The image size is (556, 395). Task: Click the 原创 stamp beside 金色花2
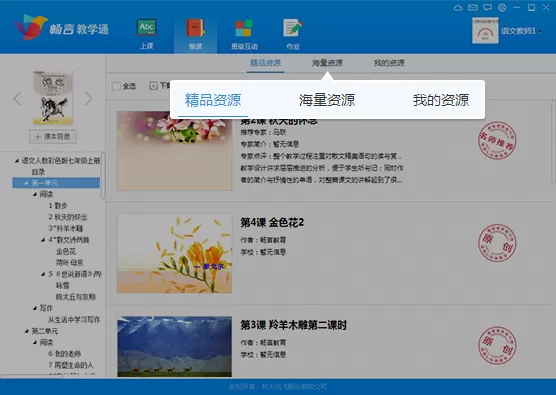(x=497, y=243)
